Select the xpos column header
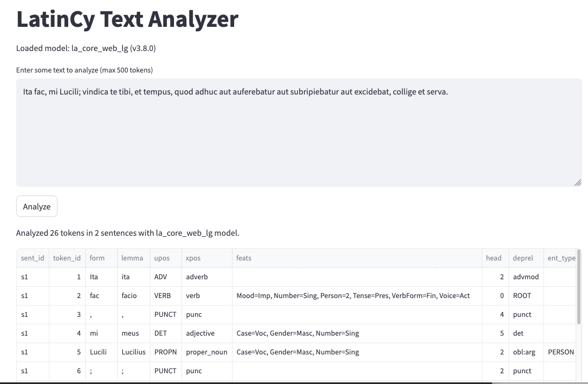Viewport: 588px width, 384px height. click(193, 258)
